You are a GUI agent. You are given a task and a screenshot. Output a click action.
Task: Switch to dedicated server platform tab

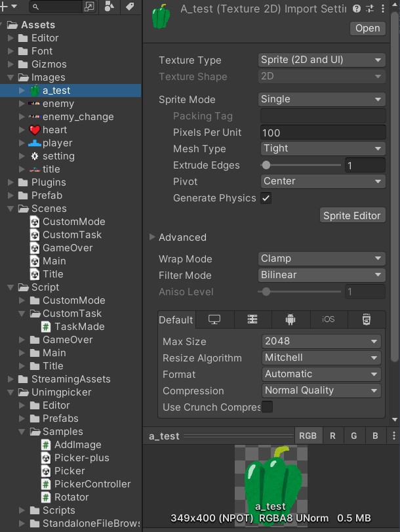tap(252, 319)
